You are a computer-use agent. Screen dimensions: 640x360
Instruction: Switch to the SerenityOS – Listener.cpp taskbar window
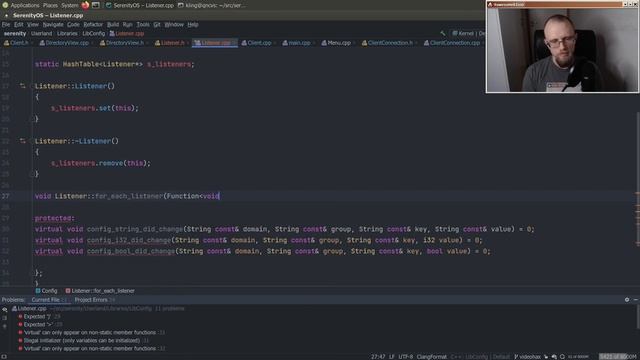tap(140, 5)
